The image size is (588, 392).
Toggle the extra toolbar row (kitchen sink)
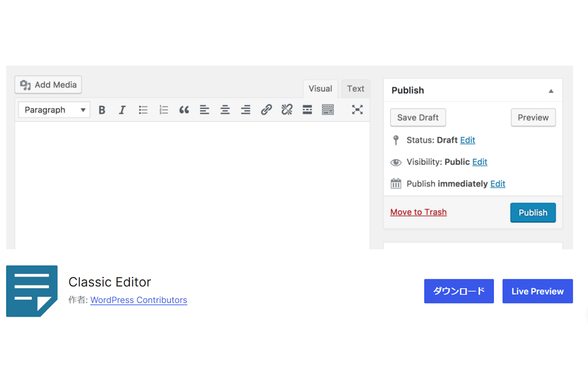[x=328, y=110]
